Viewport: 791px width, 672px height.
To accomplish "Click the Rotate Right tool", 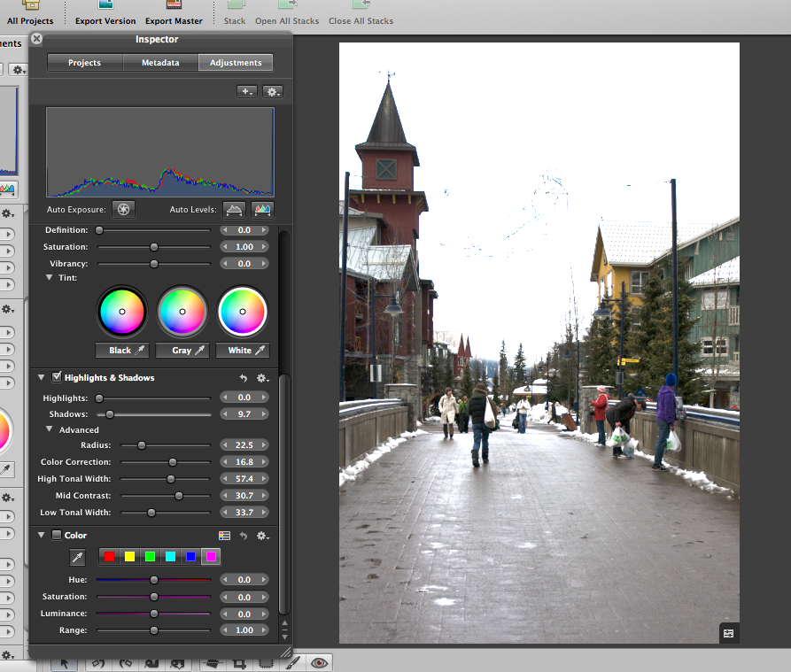I will point(125,664).
